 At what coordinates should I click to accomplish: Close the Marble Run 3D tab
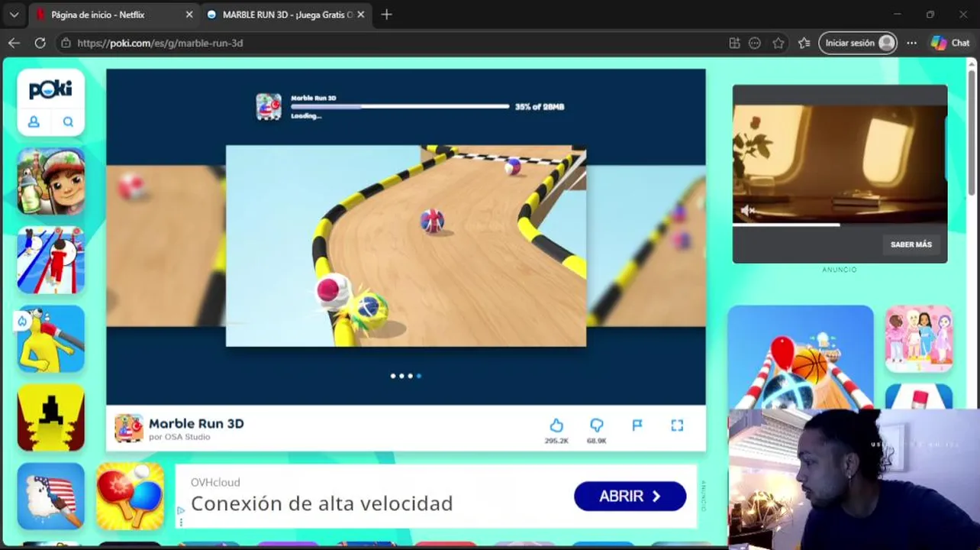click(x=360, y=15)
